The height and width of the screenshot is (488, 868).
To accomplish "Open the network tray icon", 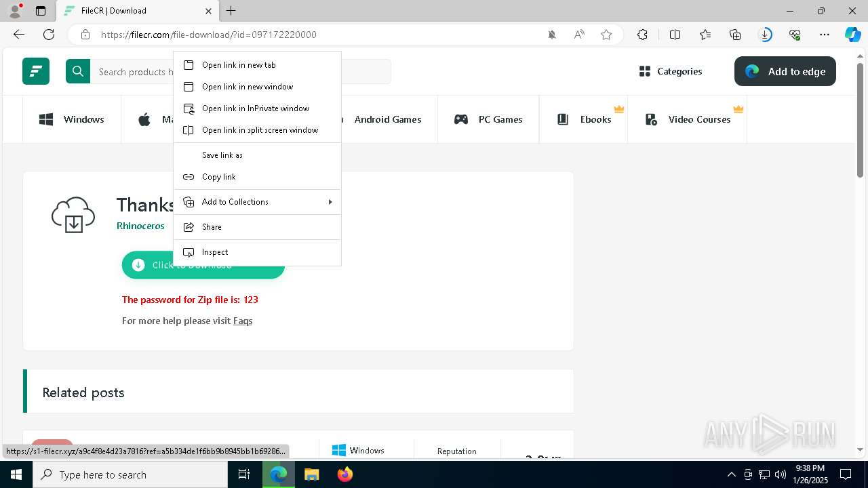I will (x=764, y=474).
